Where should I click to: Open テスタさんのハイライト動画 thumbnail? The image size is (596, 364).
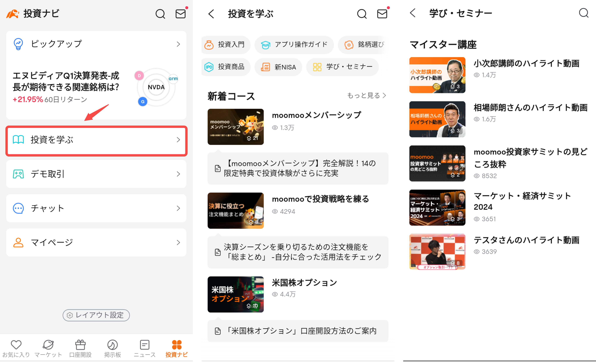click(x=437, y=252)
